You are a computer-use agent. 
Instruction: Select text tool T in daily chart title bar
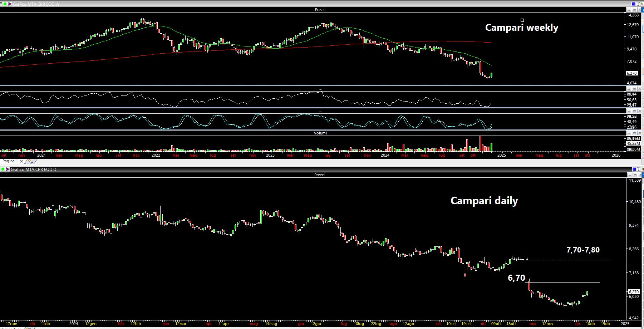coord(639,169)
